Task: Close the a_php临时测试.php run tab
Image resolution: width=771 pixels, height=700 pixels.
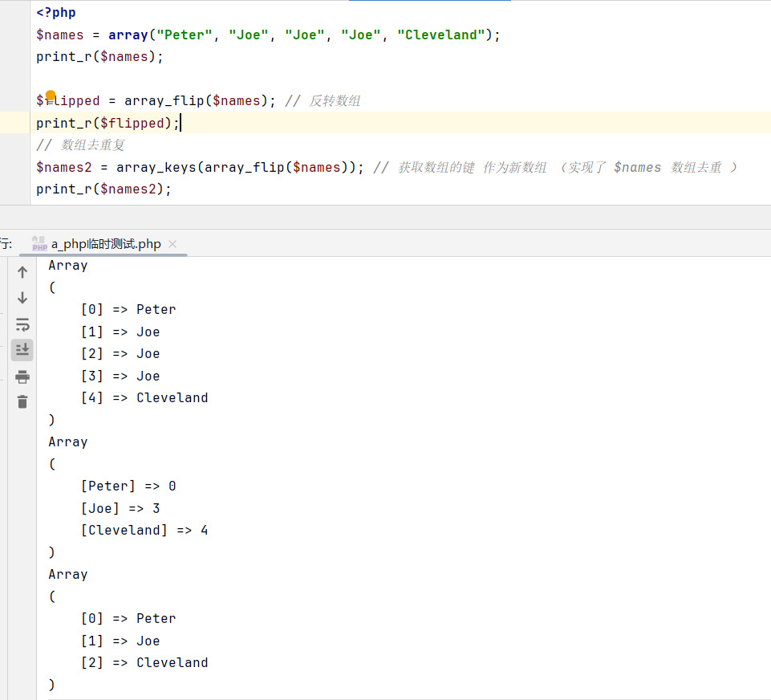Action: (x=172, y=244)
